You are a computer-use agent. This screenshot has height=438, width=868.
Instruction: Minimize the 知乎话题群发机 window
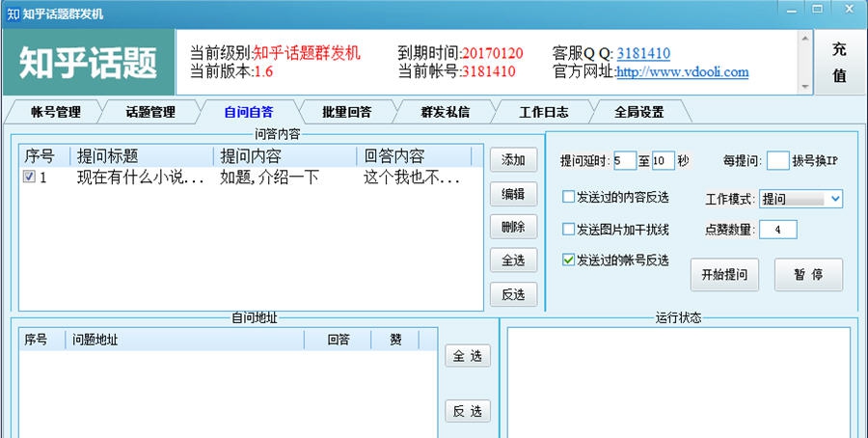tap(792, 10)
